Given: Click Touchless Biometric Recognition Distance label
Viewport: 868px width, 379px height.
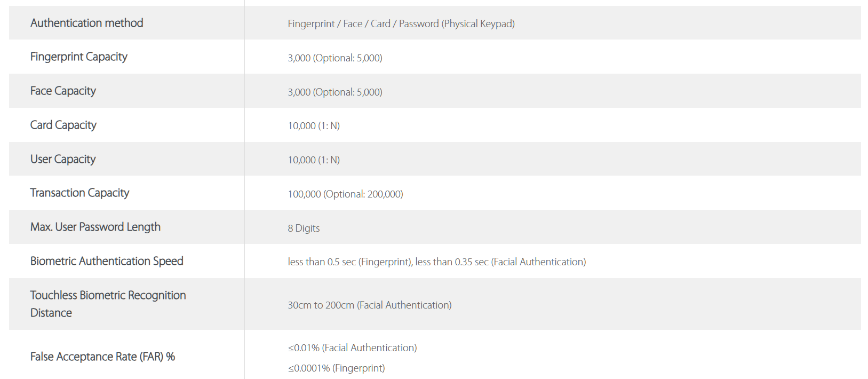Looking at the screenshot, I should 108,304.
